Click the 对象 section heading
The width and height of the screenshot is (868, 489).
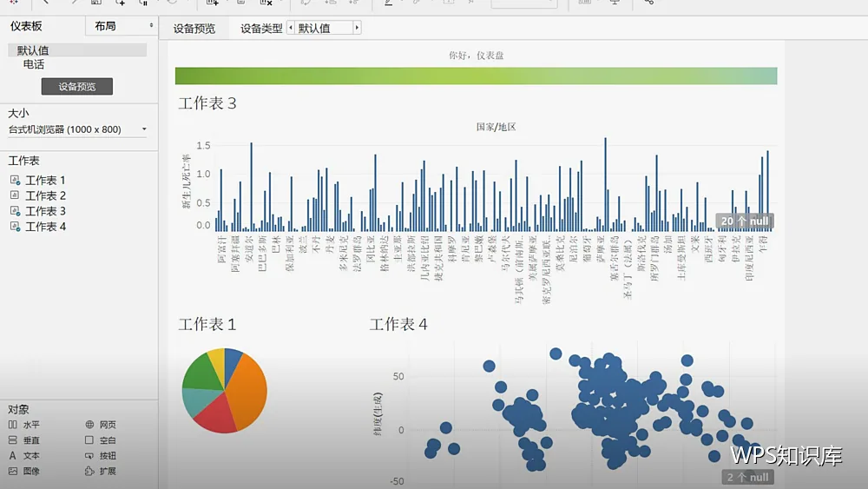pos(18,409)
